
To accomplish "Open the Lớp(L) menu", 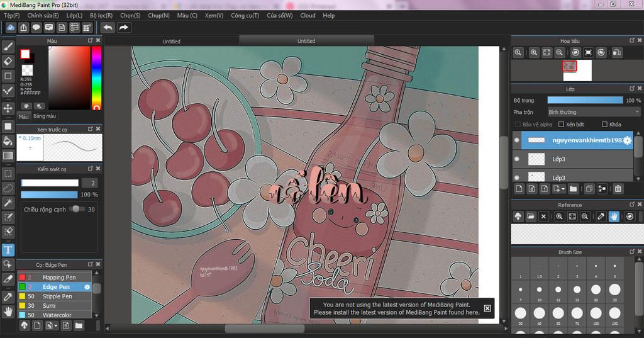I will 74,15.
